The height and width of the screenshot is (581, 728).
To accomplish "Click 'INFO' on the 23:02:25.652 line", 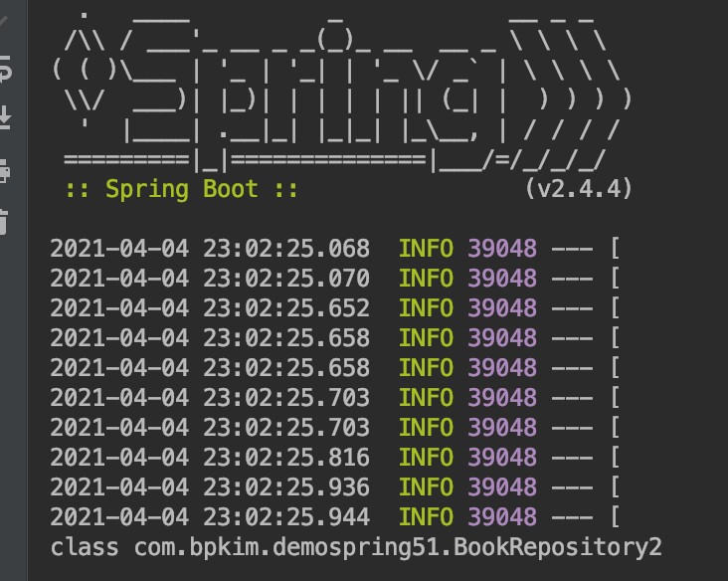I will pos(427,308).
